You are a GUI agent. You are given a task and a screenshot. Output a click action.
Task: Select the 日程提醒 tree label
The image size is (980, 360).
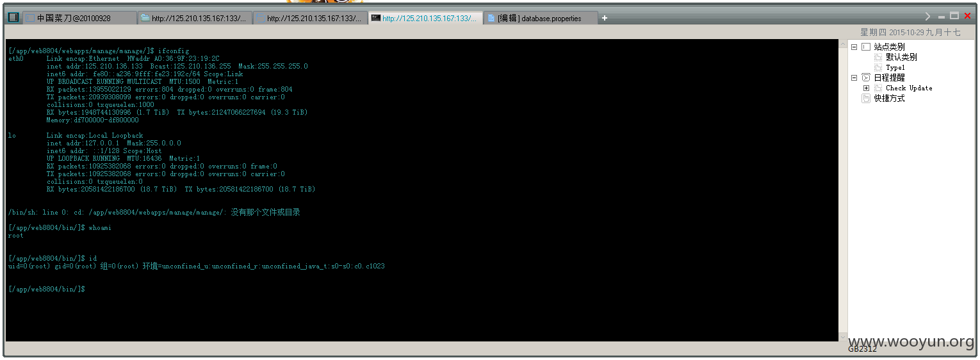889,78
